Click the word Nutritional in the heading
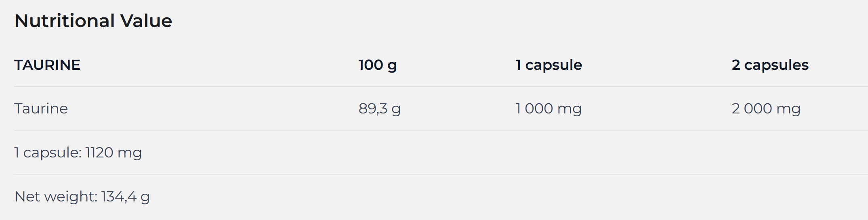The height and width of the screenshot is (220, 868). [x=65, y=21]
